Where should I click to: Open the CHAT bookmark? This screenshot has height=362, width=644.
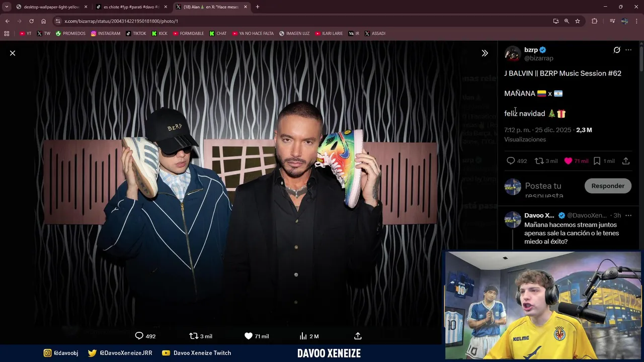coord(218,33)
